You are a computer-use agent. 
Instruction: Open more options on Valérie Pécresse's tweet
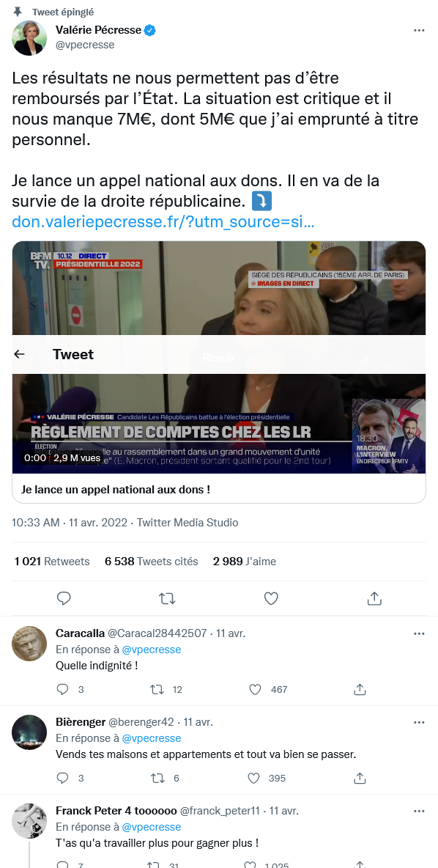[x=419, y=31]
